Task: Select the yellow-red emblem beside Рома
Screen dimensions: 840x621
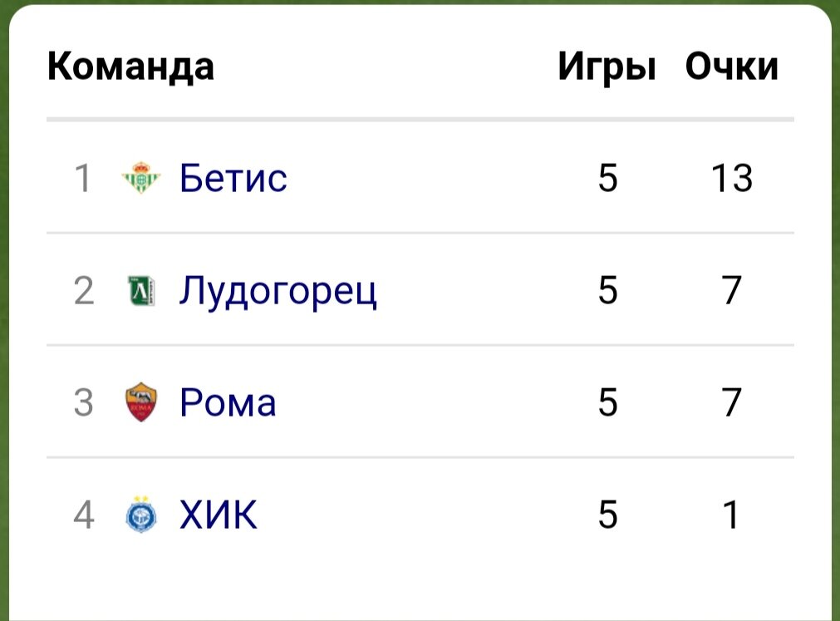Action: point(144,402)
